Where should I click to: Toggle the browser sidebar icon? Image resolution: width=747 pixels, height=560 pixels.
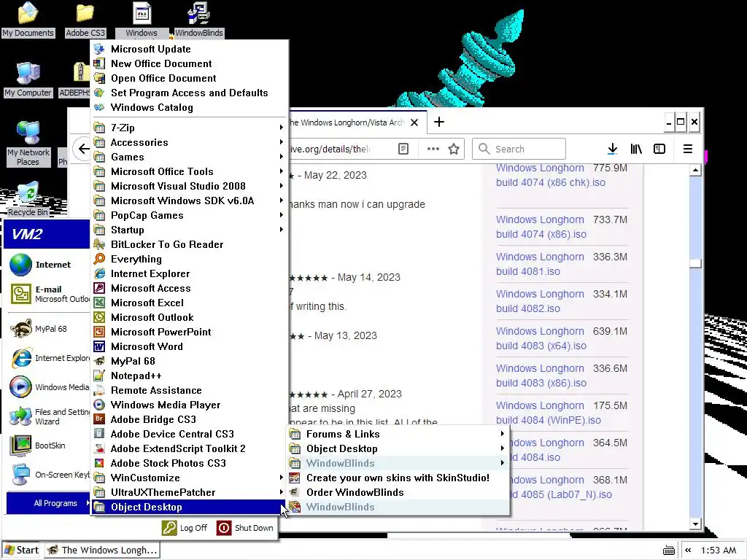[x=659, y=149]
